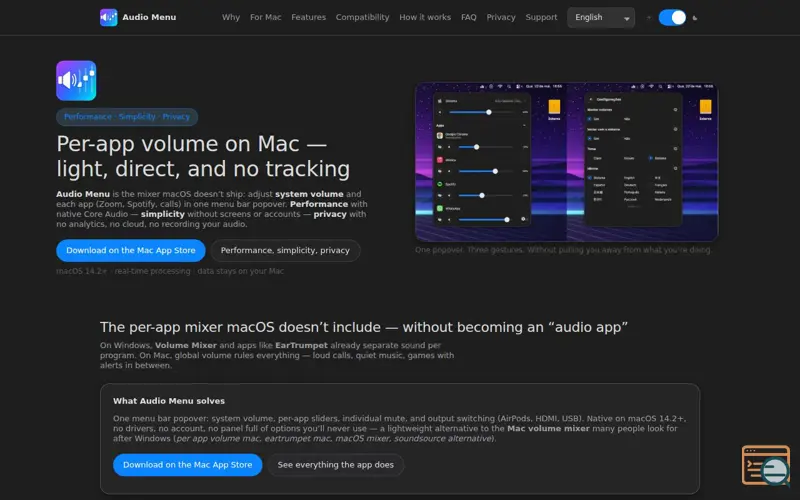
Task: Click hero Download on the Mac App Store button
Action: (131, 251)
